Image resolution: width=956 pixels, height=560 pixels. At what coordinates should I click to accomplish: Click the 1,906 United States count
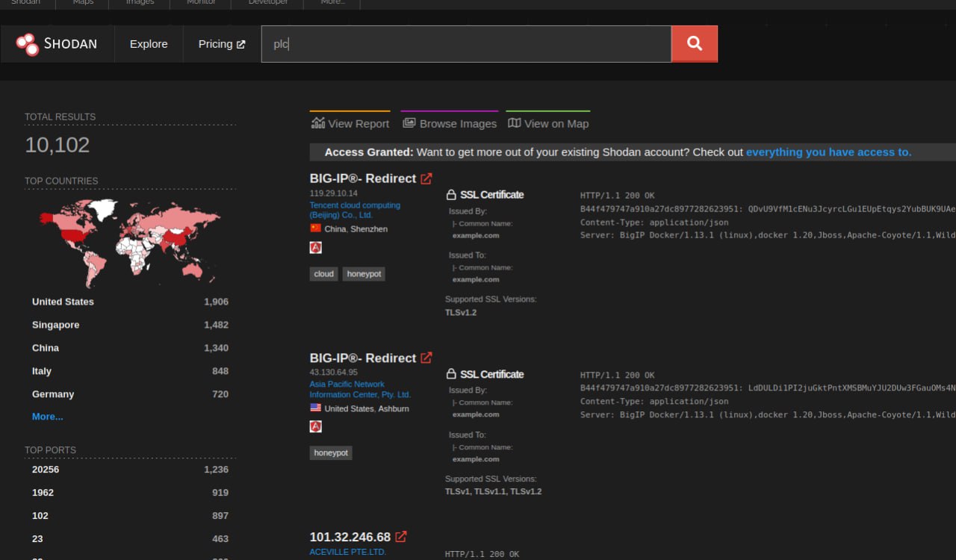[x=216, y=302]
